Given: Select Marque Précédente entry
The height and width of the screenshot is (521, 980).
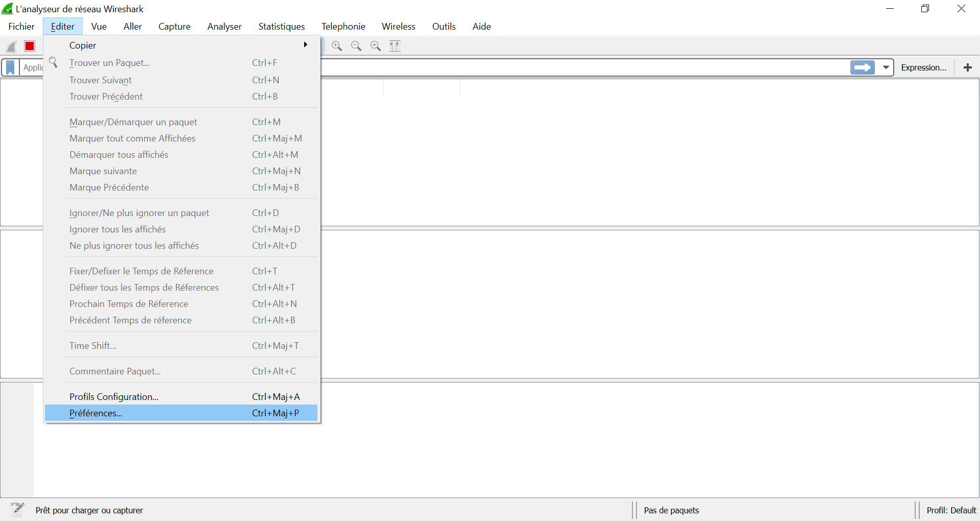Looking at the screenshot, I should (181, 187).
